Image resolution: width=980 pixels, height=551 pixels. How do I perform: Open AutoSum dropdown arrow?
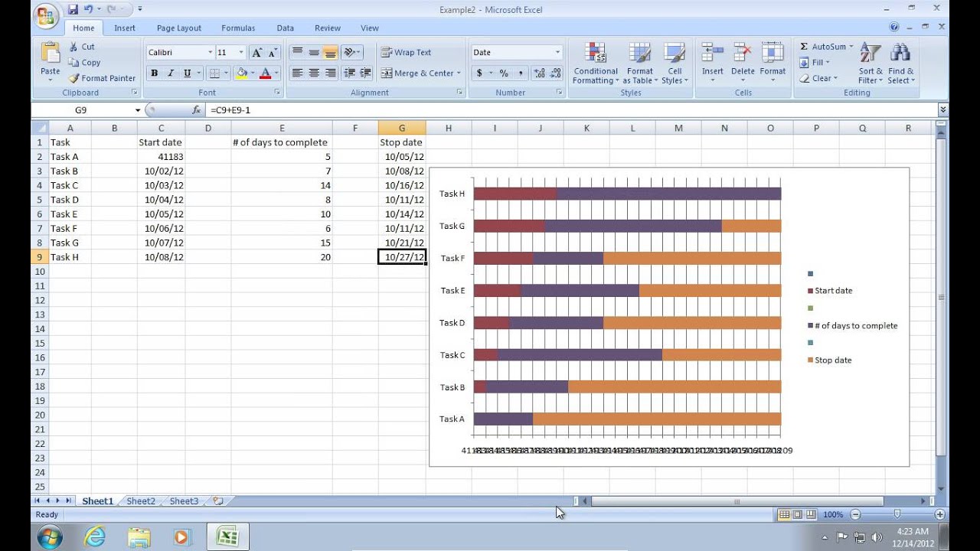[x=851, y=47]
